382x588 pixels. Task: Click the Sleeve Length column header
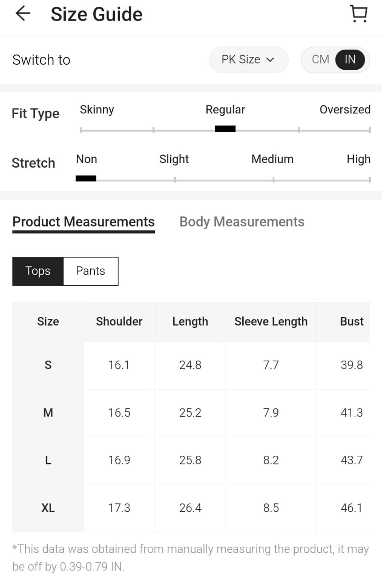[271, 322]
